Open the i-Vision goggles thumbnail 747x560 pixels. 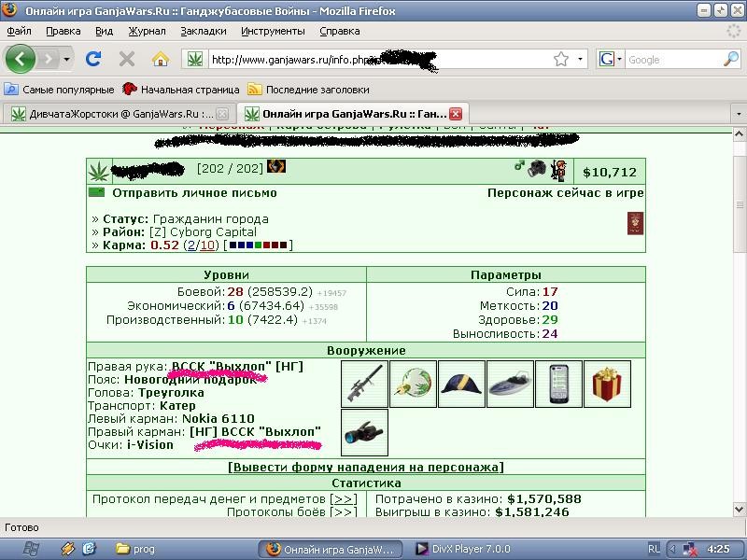tap(365, 432)
